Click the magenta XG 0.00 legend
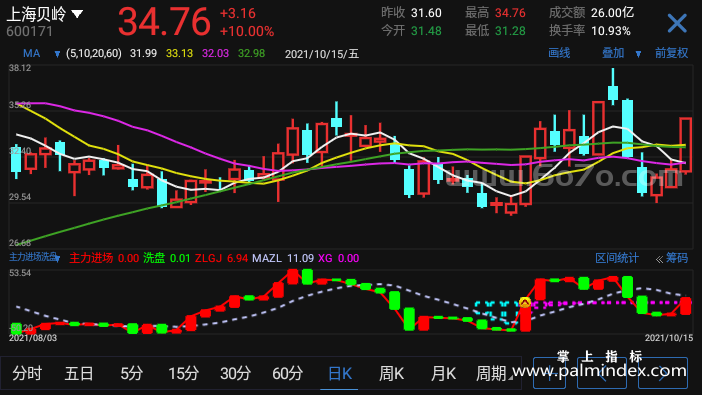This screenshot has width=702, height=395. (x=338, y=258)
